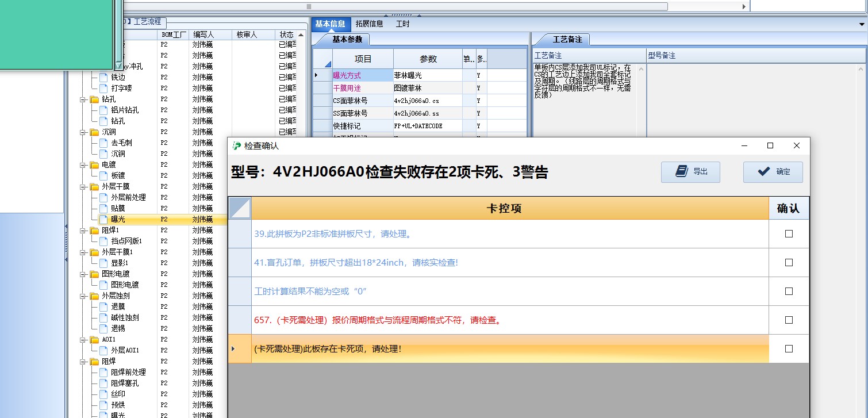Click the FP+UL+DATECODE value cell

[428, 126]
